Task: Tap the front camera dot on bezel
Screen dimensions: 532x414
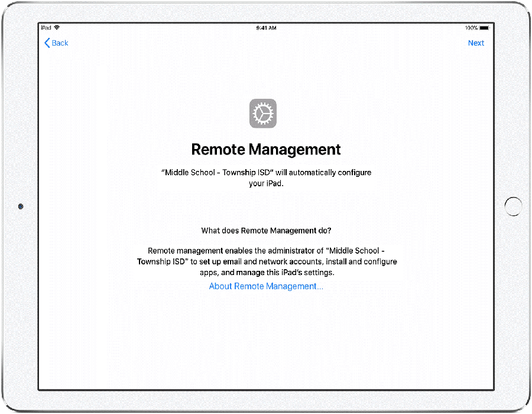Action: (x=21, y=206)
